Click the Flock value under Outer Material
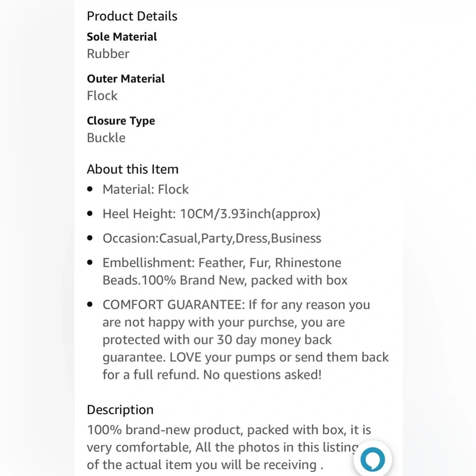The height and width of the screenshot is (476, 476). point(102,96)
